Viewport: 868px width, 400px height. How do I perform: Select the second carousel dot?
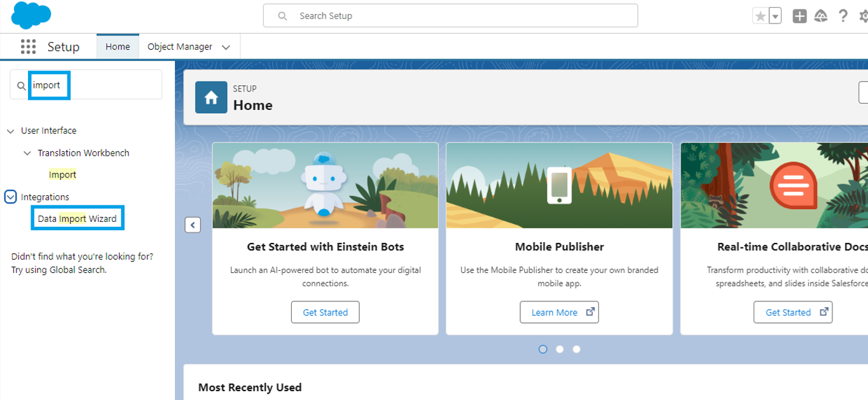560,348
